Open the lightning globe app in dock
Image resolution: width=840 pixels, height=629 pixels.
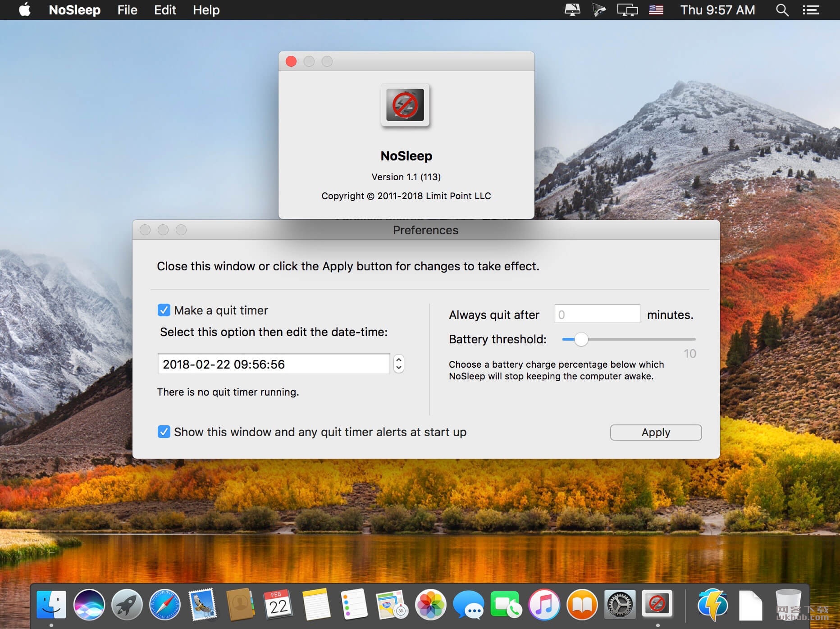(x=713, y=605)
